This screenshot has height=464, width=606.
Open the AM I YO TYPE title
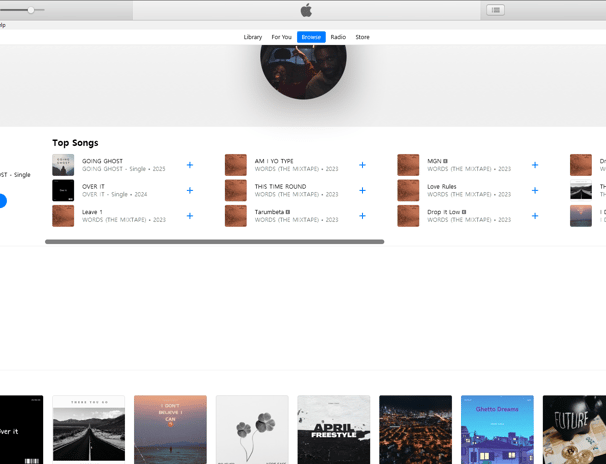tap(274, 161)
